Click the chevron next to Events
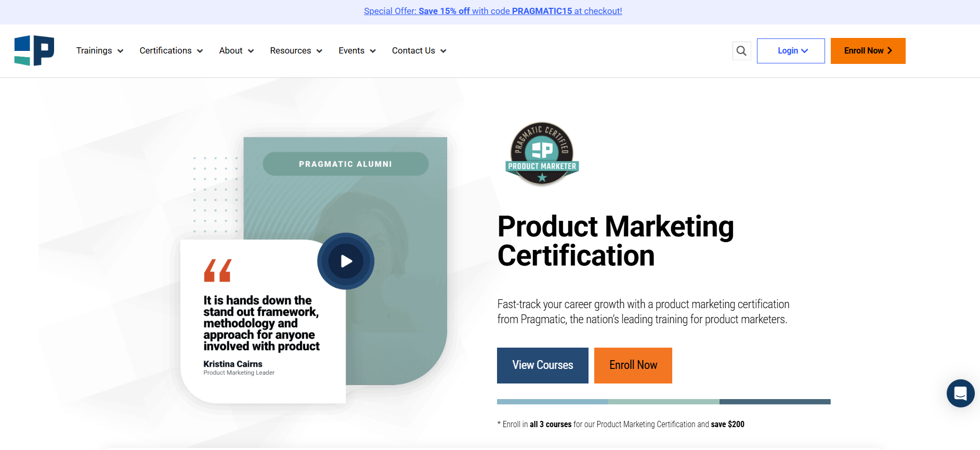 click(373, 51)
